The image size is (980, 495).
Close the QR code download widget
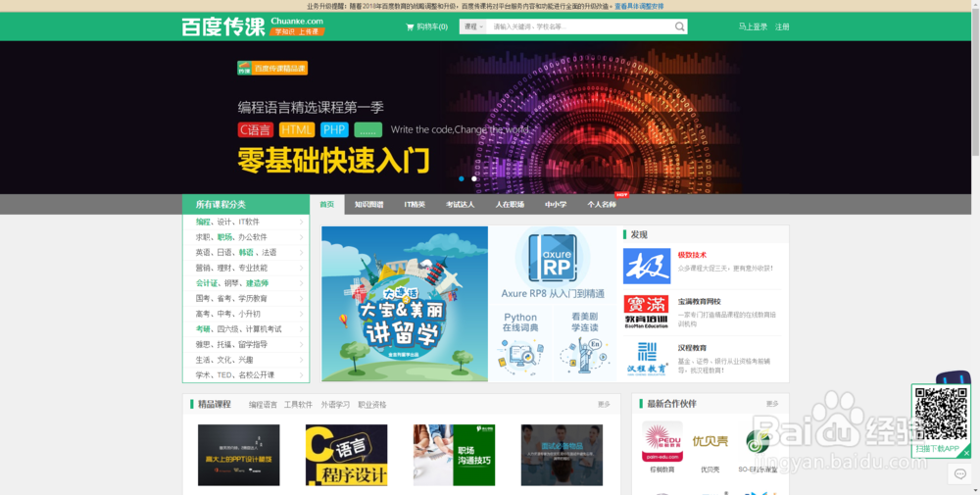(x=966, y=453)
